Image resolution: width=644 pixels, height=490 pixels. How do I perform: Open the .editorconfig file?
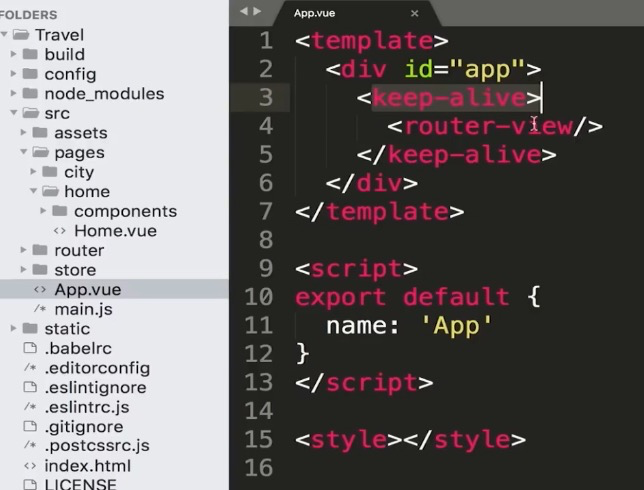coord(97,368)
